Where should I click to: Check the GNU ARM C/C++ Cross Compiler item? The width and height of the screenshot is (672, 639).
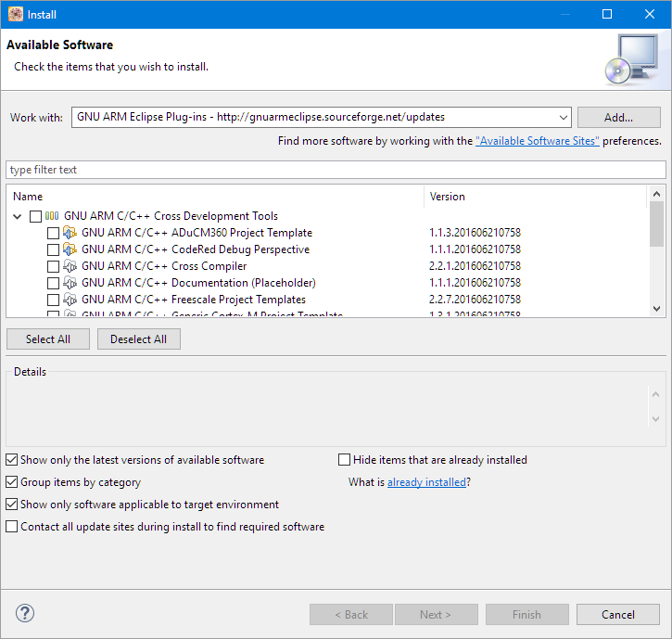pos(53,266)
